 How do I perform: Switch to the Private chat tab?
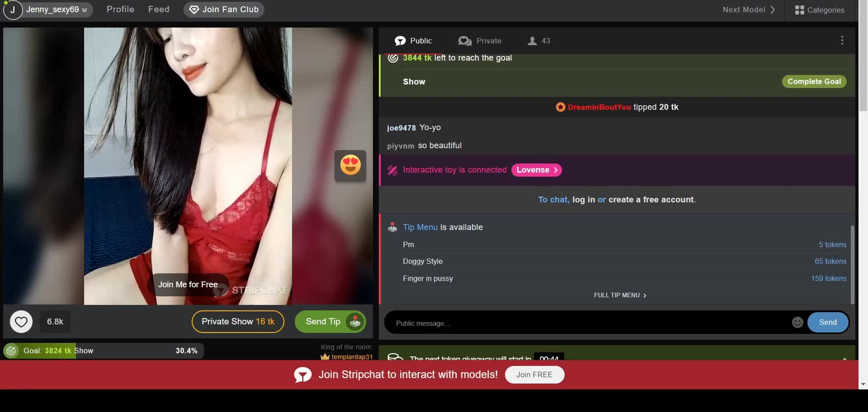pyautogui.click(x=480, y=41)
